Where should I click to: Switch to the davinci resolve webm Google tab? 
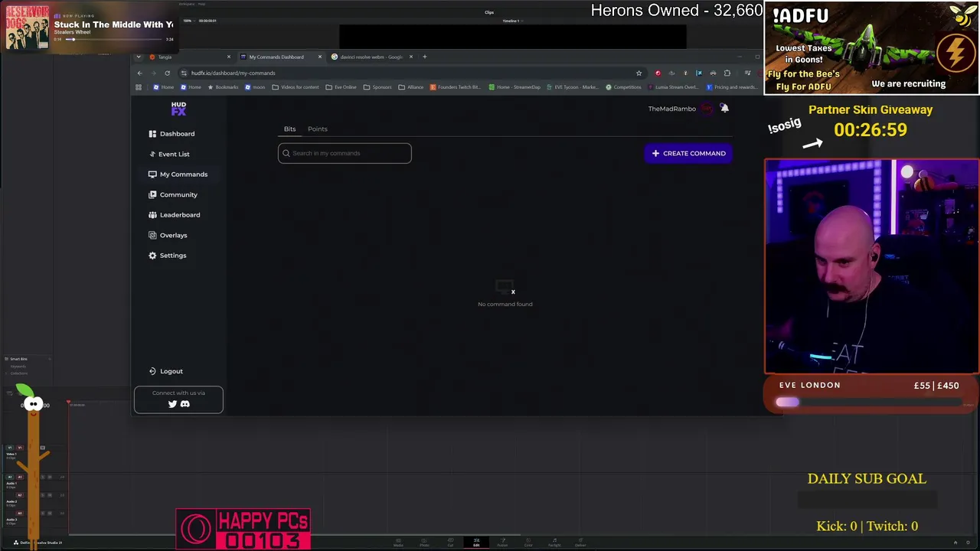point(372,57)
